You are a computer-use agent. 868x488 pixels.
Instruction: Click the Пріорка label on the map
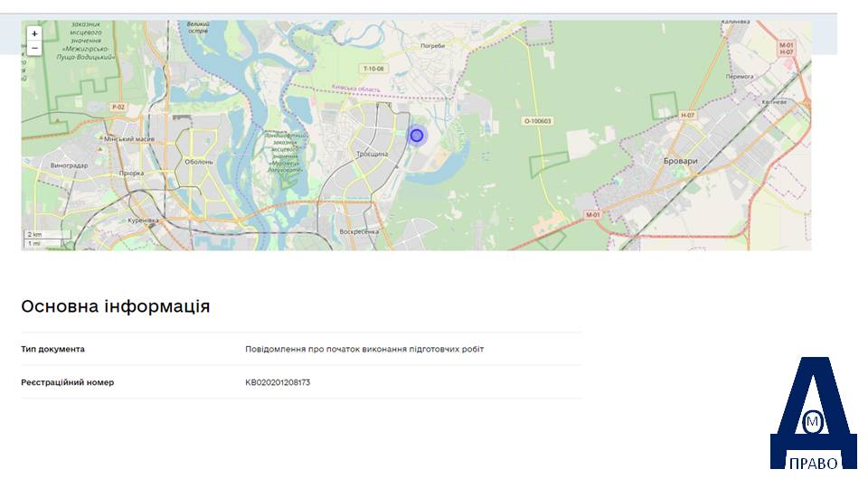(131, 174)
